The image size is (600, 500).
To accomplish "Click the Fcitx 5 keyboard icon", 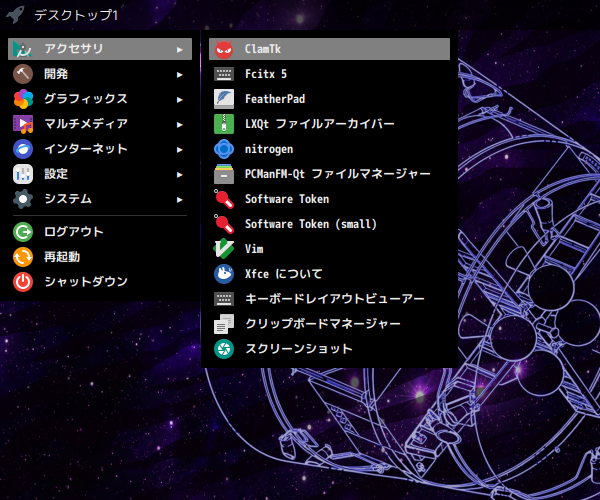I will (224, 74).
